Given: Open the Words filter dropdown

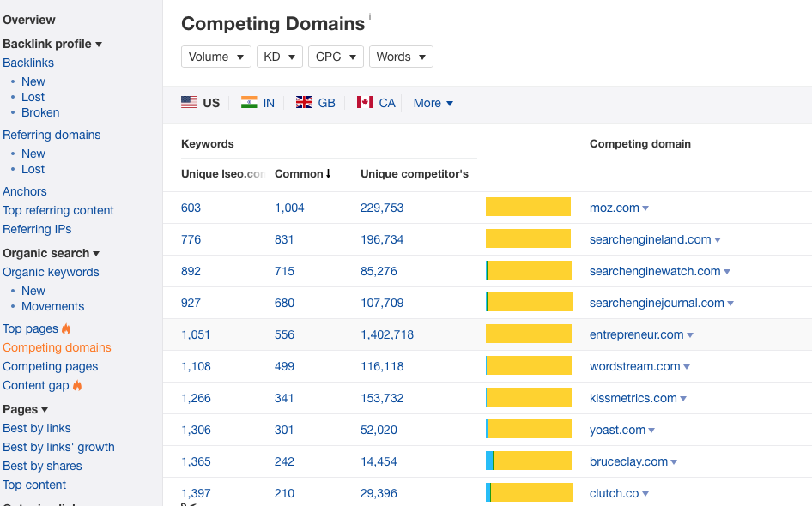Looking at the screenshot, I should (x=401, y=57).
